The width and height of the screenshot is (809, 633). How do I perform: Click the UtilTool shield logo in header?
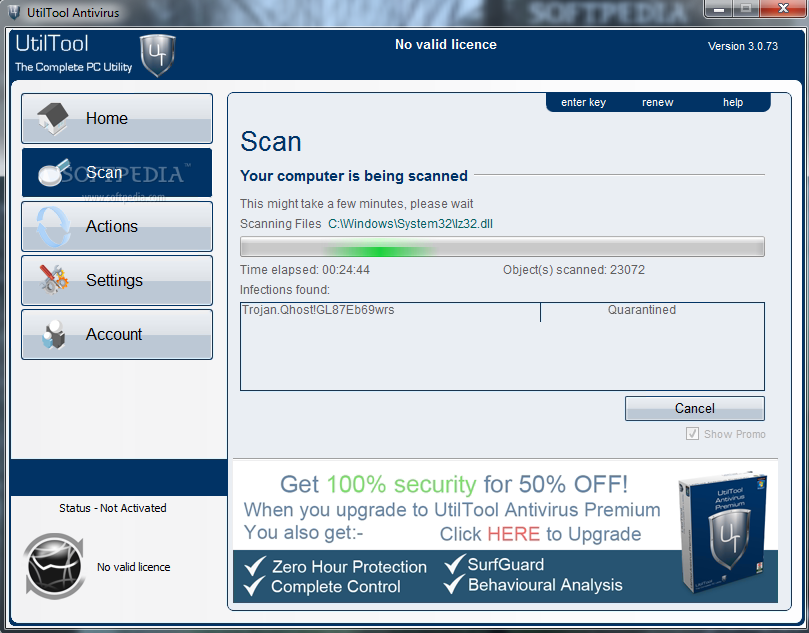158,55
